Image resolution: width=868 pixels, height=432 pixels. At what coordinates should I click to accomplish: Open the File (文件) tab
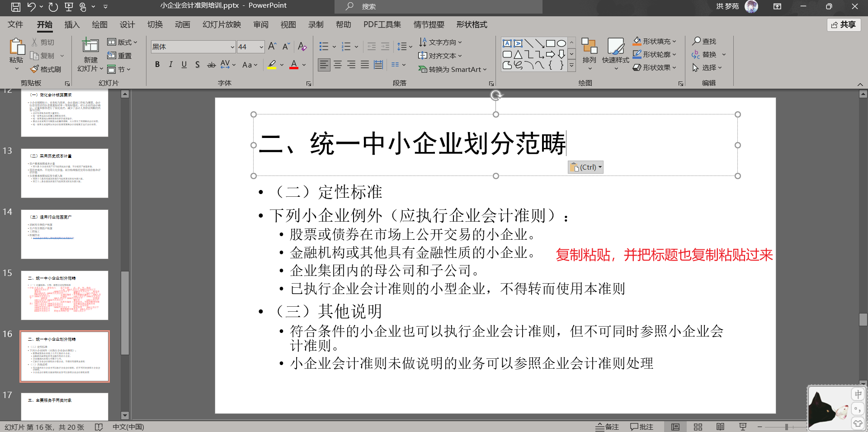click(x=15, y=24)
